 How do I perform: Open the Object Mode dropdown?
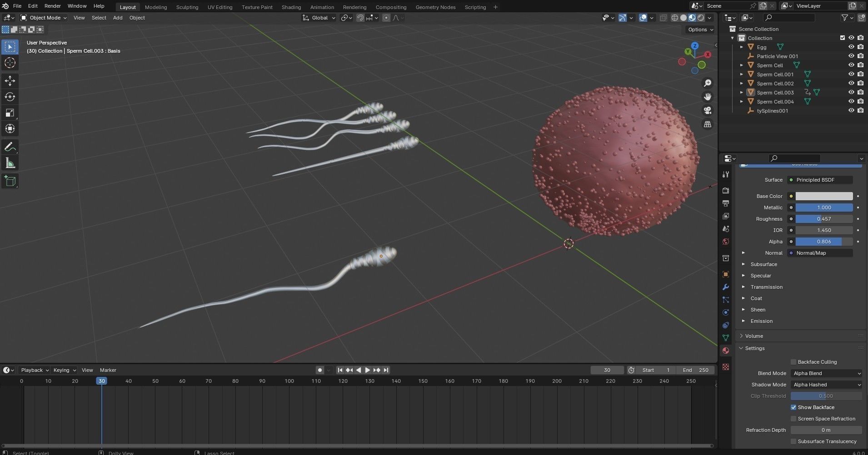44,18
